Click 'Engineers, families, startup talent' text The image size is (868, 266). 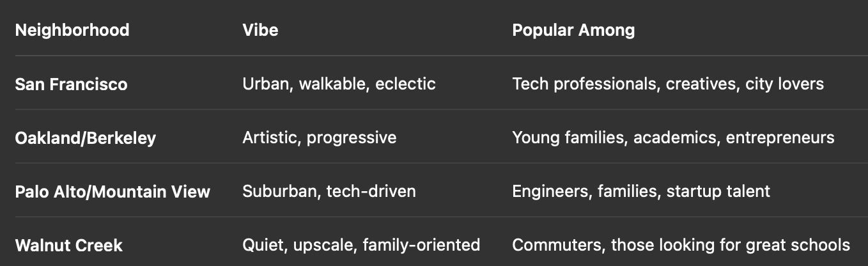[641, 191]
